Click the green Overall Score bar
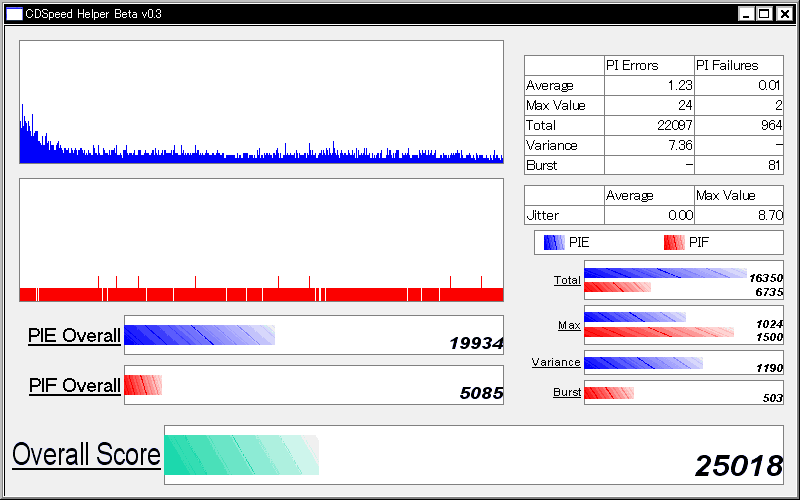The image size is (800, 500). point(242,455)
